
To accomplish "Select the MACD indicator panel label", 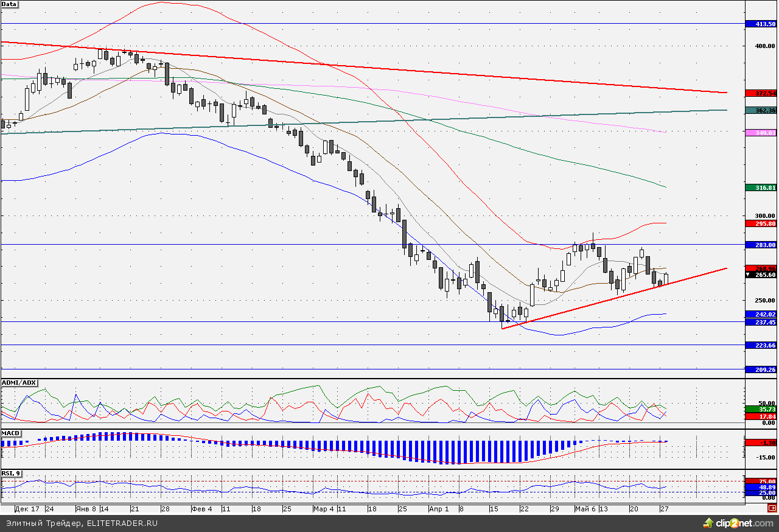I will [x=10, y=433].
